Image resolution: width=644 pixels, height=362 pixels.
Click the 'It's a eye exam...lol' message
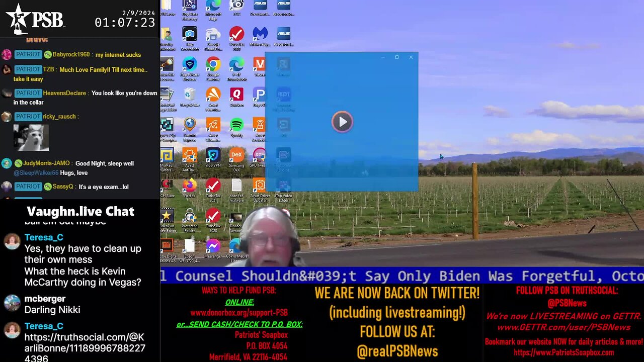click(x=104, y=187)
